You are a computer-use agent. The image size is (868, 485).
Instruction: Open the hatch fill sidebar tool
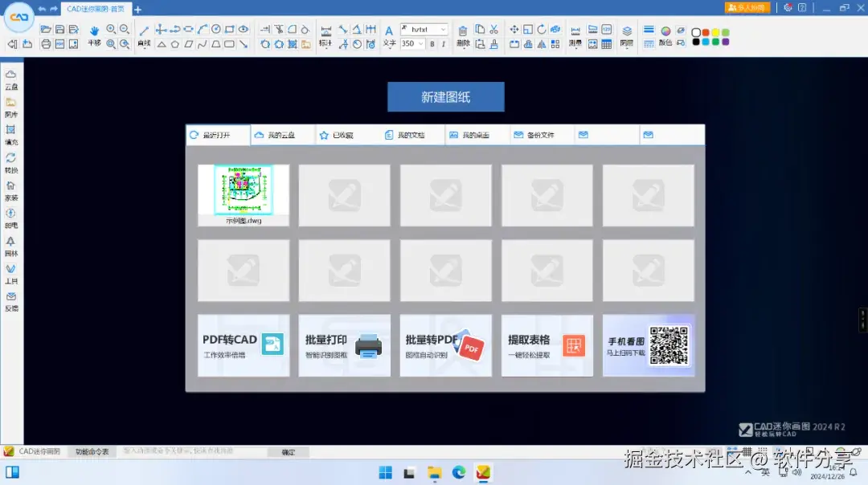tap(11, 135)
